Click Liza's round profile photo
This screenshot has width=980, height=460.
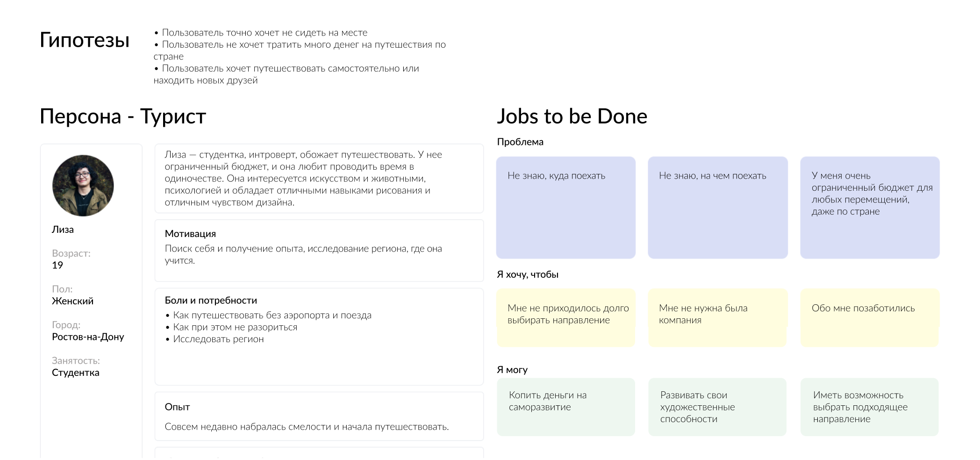pyautogui.click(x=83, y=186)
